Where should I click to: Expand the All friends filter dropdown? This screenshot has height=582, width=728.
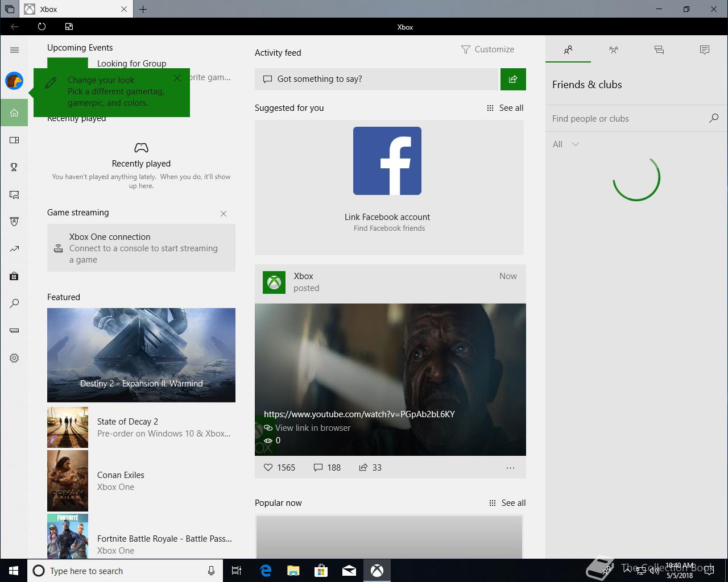[566, 144]
